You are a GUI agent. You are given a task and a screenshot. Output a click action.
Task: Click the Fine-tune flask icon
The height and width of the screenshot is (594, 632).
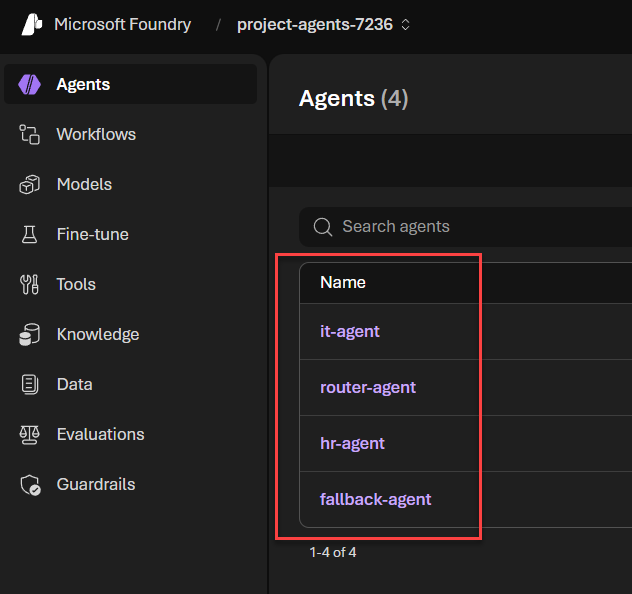coord(30,235)
